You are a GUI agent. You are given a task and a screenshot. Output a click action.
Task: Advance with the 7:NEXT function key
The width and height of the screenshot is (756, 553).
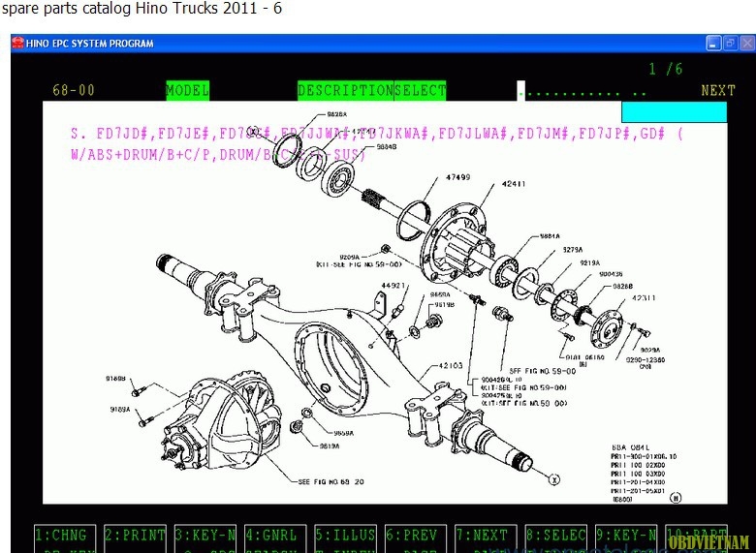[486, 538]
